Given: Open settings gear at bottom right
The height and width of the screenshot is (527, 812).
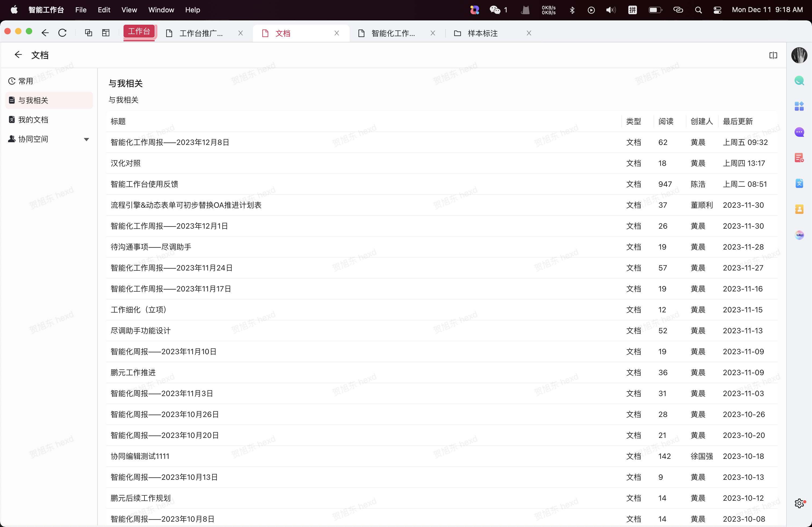Looking at the screenshot, I should 799,503.
